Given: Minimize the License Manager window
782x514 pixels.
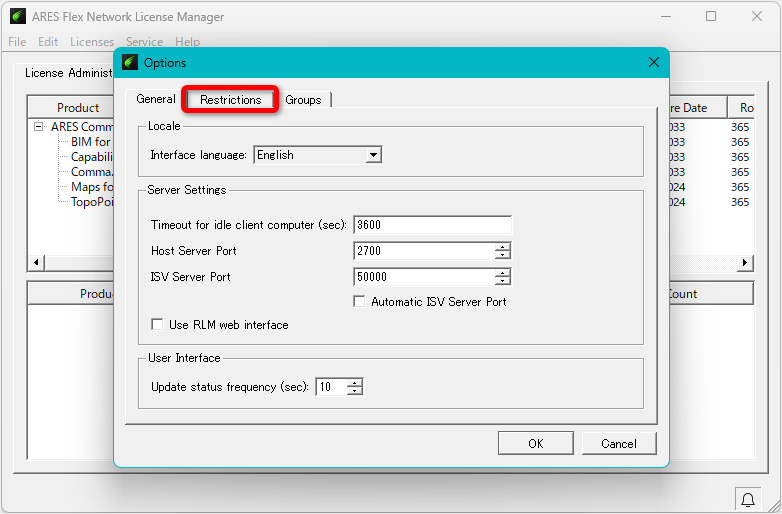Looking at the screenshot, I should click(x=666, y=16).
